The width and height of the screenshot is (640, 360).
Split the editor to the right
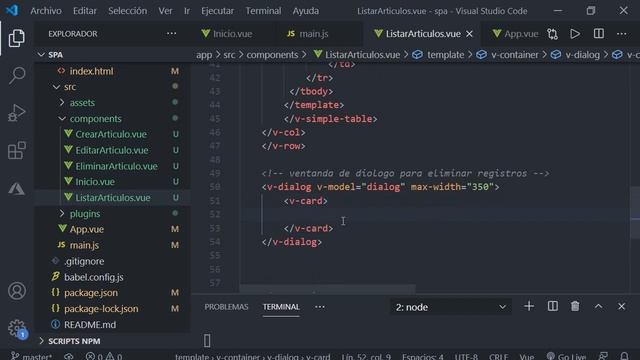click(599, 34)
